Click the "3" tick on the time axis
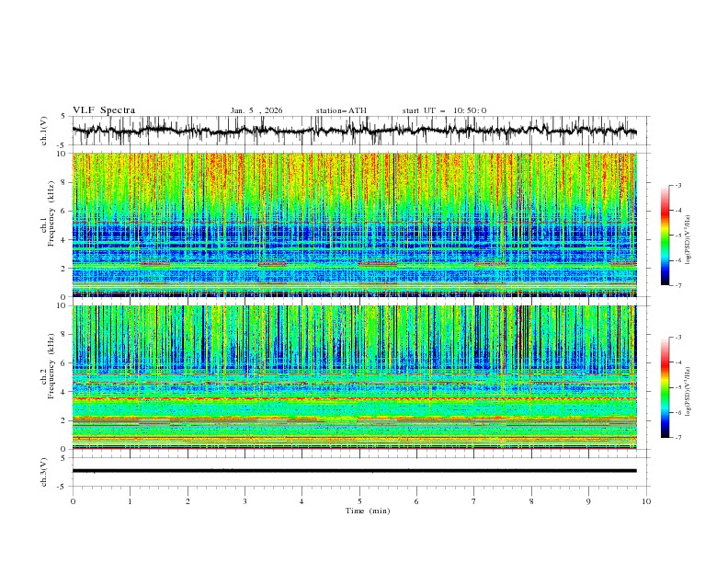The height and width of the screenshot is (563, 728). point(245,501)
